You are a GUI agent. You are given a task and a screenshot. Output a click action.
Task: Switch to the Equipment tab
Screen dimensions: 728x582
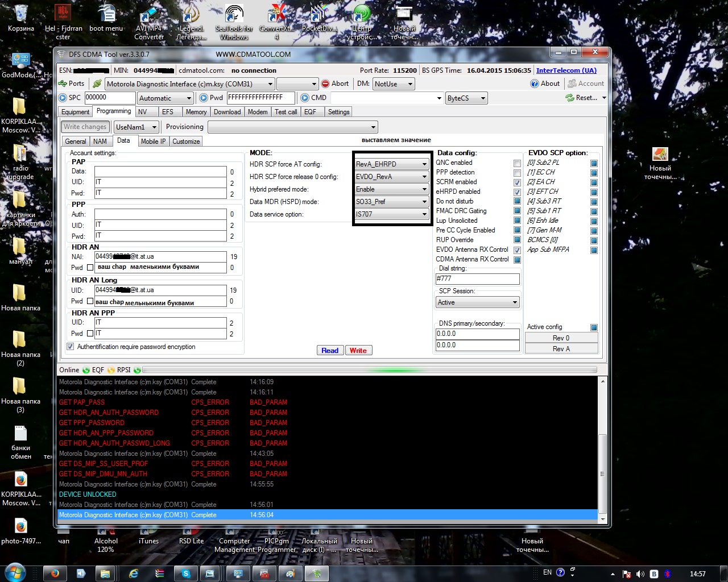(76, 112)
